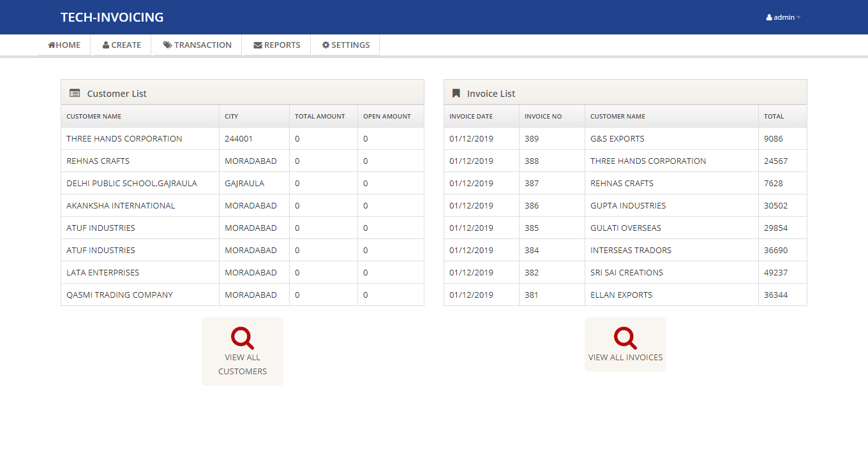This screenshot has height=475, width=868.
Task: Open the CREATE menu
Action: click(x=122, y=45)
